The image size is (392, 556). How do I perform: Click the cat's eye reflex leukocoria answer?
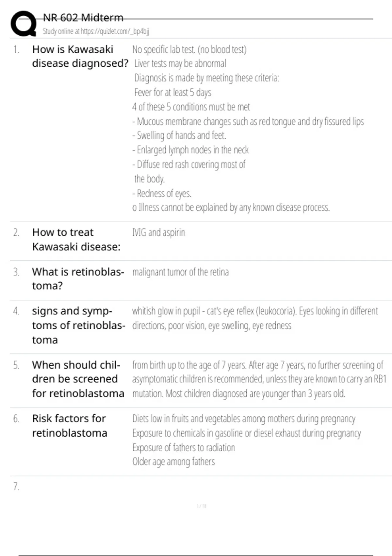[255, 318]
